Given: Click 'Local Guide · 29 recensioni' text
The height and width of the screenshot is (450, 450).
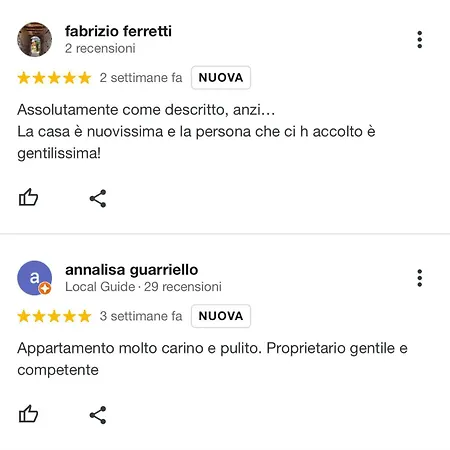Looking at the screenshot, I should click(143, 287).
